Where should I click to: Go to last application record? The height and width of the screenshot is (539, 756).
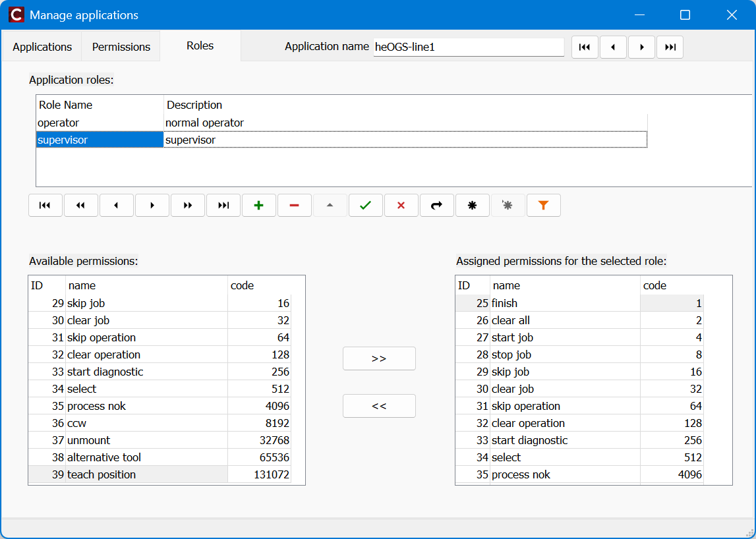pos(670,47)
